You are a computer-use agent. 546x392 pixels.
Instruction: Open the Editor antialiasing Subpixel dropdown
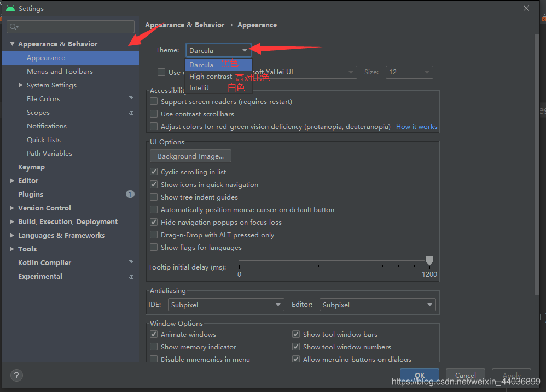click(x=377, y=305)
